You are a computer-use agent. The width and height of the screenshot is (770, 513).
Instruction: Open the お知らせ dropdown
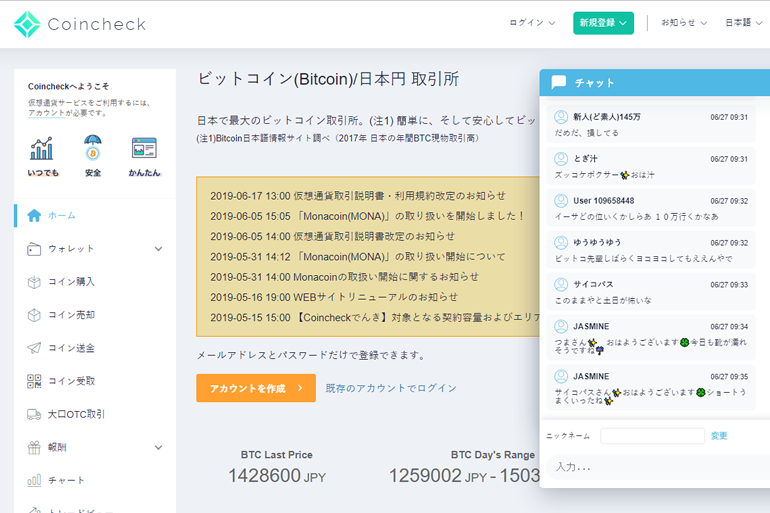coord(684,23)
